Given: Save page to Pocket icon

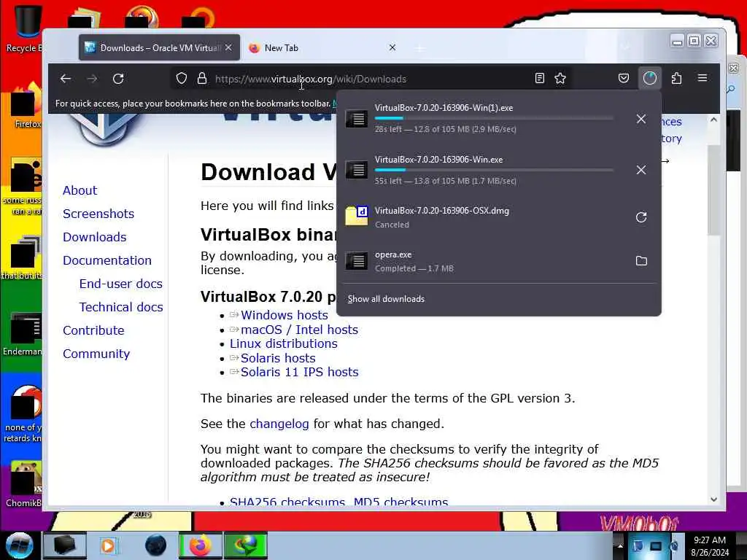Looking at the screenshot, I should [623, 78].
